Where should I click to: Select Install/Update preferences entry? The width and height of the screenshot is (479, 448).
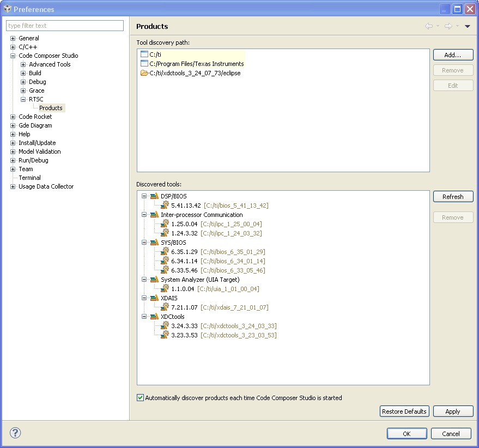pyautogui.click(x=37, y=143)
